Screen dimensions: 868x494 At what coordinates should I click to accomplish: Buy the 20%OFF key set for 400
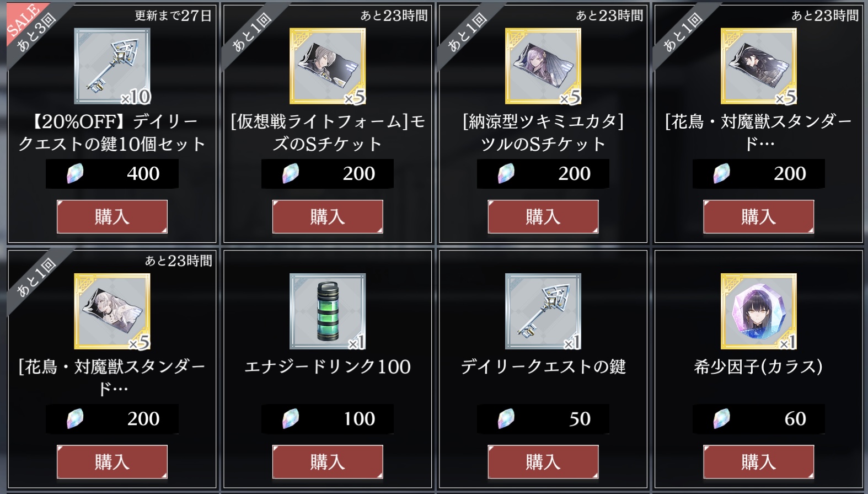click(112, 216)
